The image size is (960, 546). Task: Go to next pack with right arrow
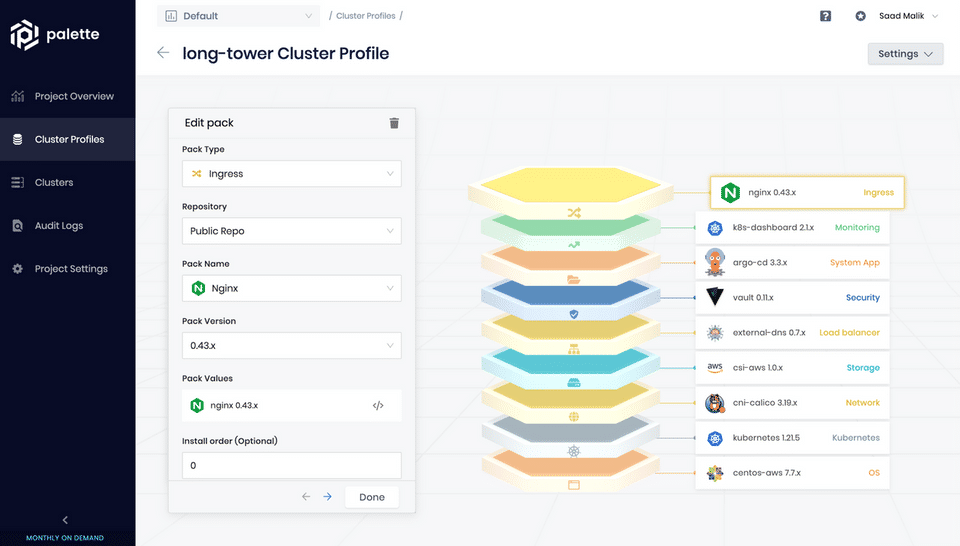(x=328, y=496)
